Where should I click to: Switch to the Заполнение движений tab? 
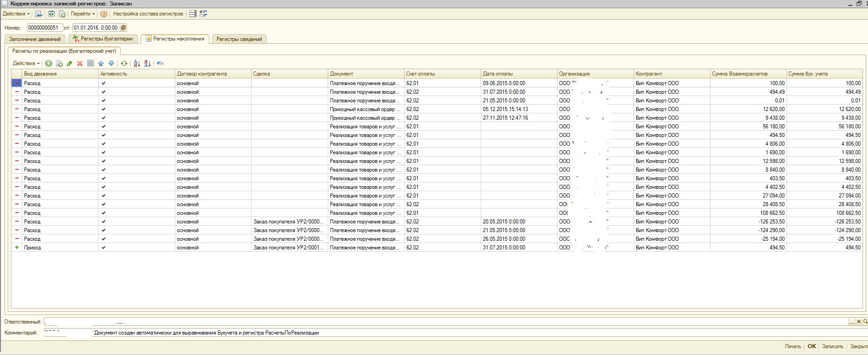coord(35,39)
